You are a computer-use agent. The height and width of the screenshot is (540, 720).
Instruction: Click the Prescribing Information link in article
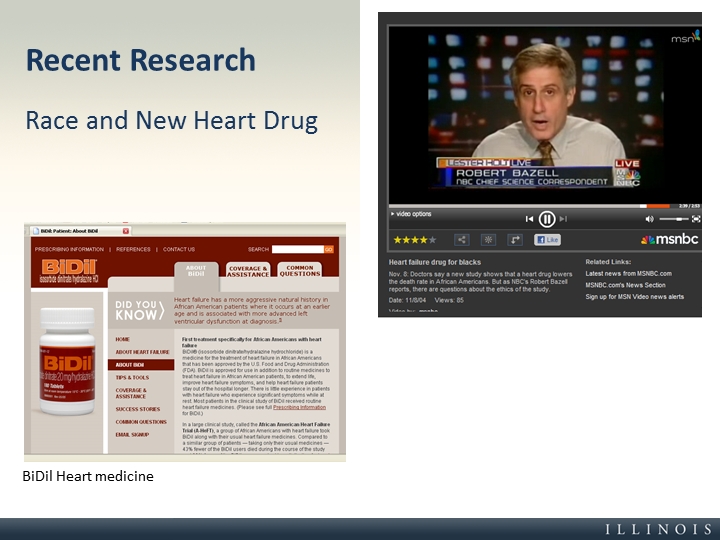click(x=299, y=407)
